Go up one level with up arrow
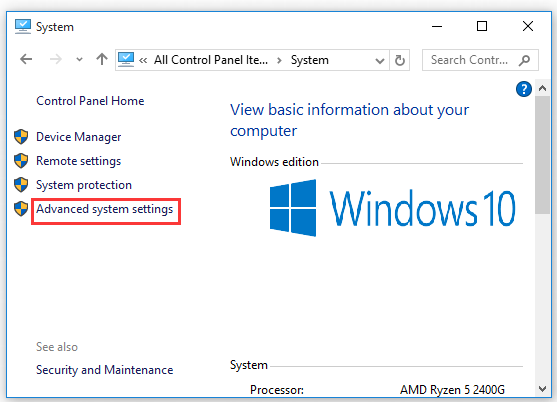 pyautogui.click(x=102, y=59)
